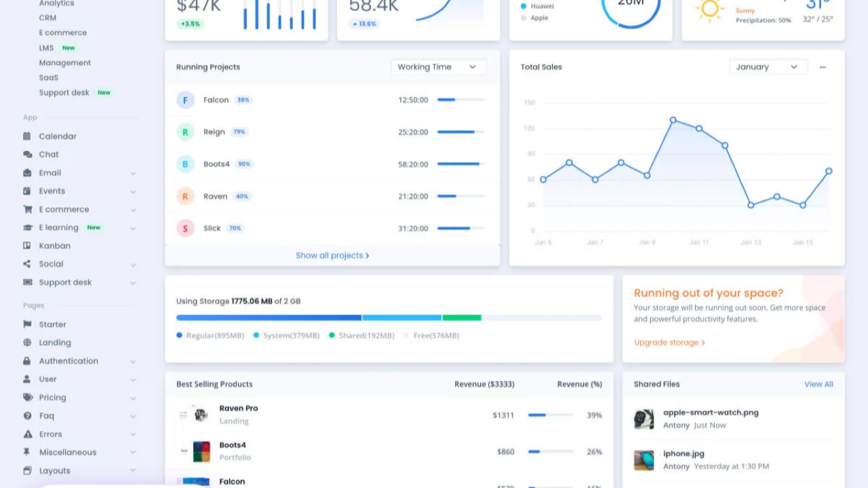This screenshot has width=868, height=488.
Task: Click the storage usage progress bar
Action: coord(389,318)
